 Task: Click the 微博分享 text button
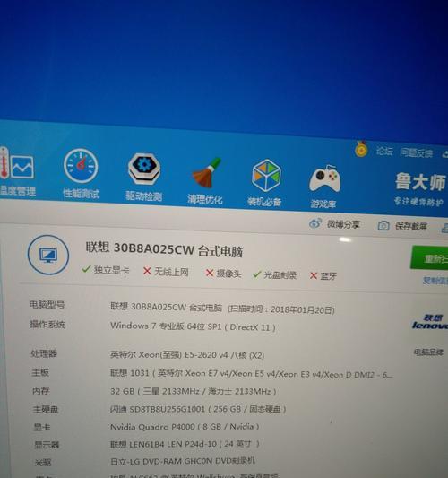click(343, 225)
